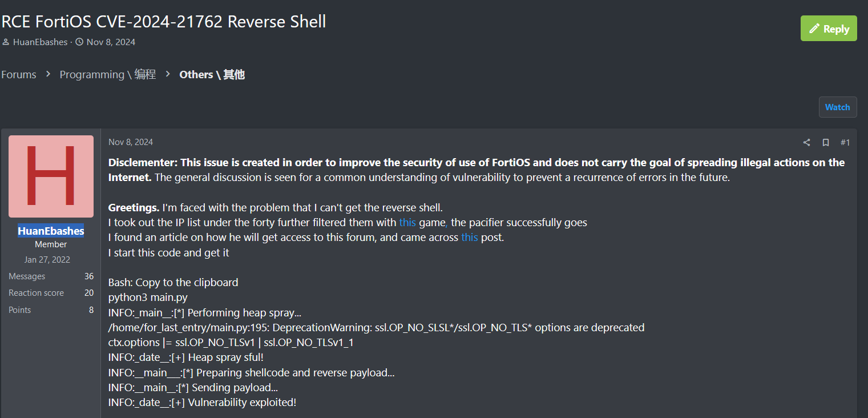Bookmark the post with the bookmark icon
868x418 pixels.
825,142
